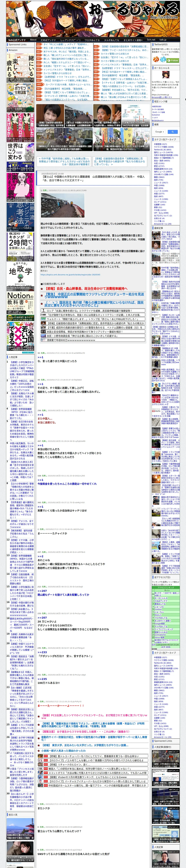Click anchor >>207 in comment 212
The image size is (186, 868).
[x=42, y=591]
